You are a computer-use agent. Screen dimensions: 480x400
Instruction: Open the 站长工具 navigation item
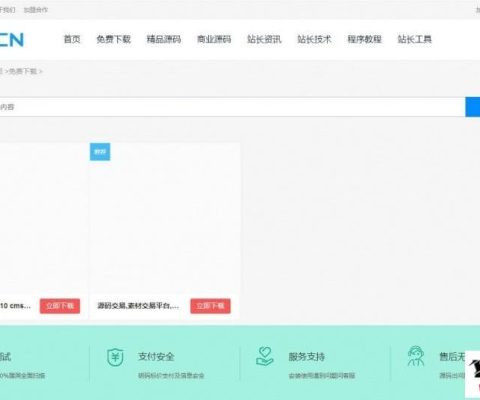click(415, 39)
